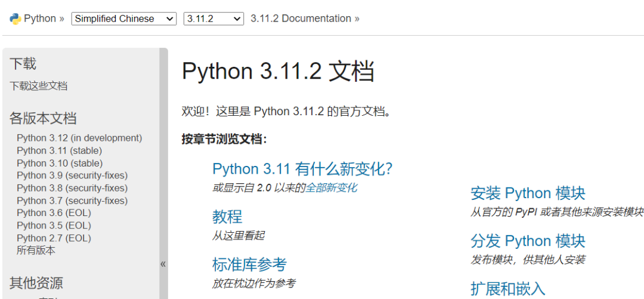Image resolution: width=644 pixels, height=299 pixels.
Task: Select Python 3.10 (stable) docs
Action: click(60, 163)
